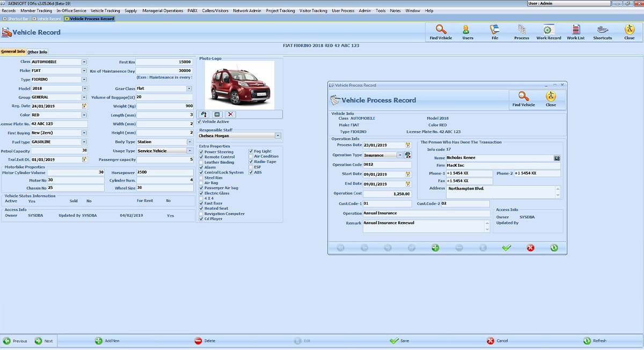Click red cancel icon in process window

[530, 248]
